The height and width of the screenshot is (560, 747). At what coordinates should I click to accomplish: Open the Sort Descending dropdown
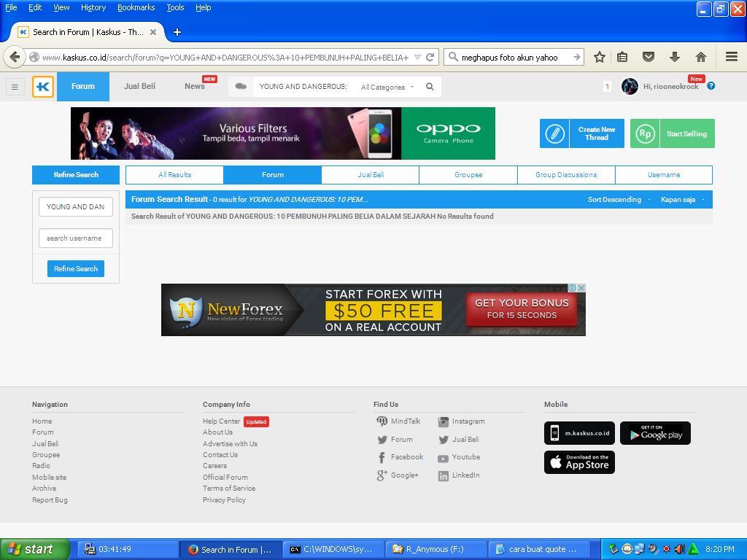pos(619,200)
